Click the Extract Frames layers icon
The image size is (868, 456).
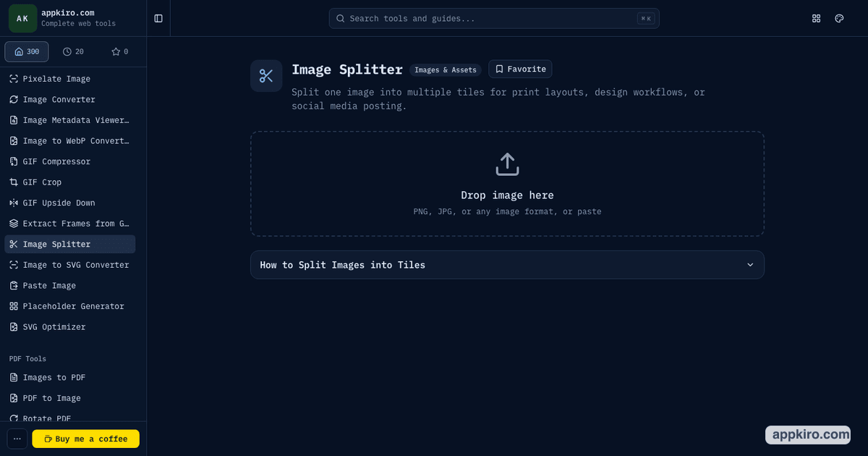click(x=13, y=224)
